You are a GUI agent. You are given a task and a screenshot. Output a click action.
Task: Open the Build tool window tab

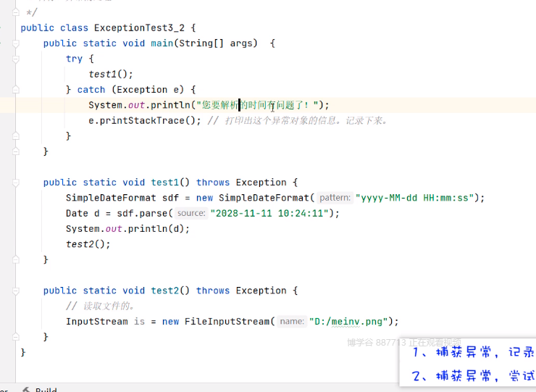click(46, 390)
